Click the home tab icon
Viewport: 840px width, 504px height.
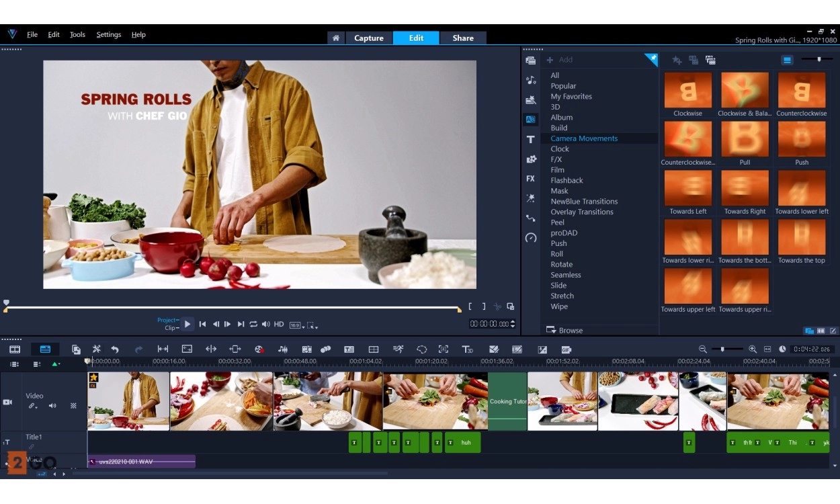click(x=336, y=38)
